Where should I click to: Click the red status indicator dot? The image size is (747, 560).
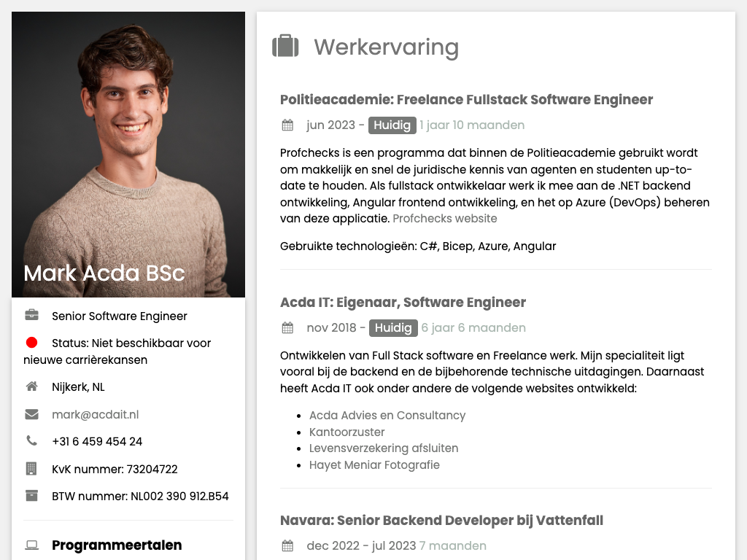[x=31, y=343]
